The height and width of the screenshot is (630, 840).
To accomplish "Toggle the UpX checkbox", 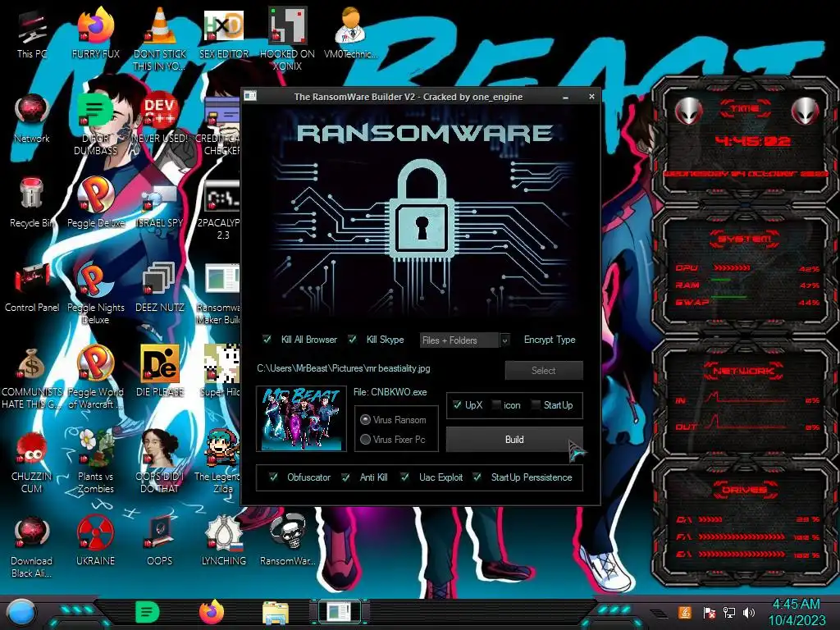I will tap(457, 405).
